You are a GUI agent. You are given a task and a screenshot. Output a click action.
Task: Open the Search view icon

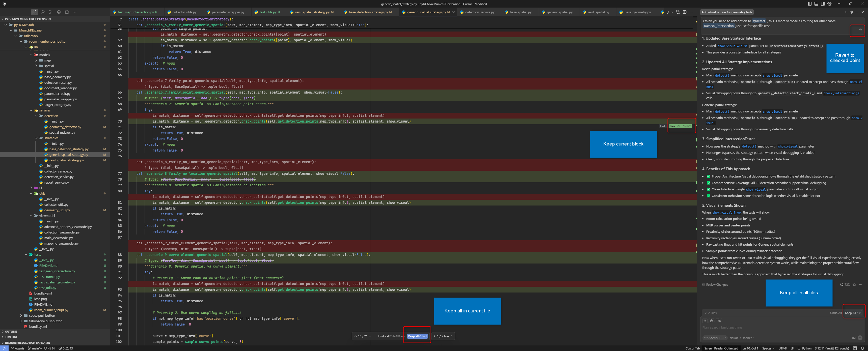click(42, 12)
